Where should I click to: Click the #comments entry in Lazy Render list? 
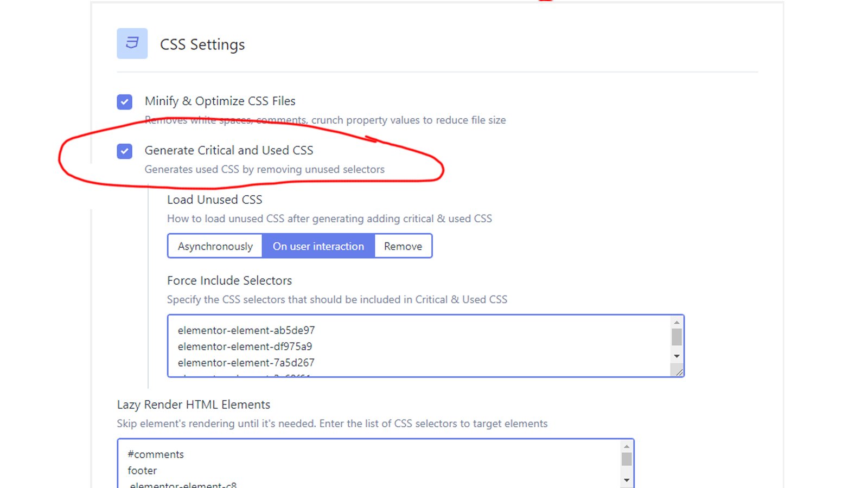click(156, 454)
